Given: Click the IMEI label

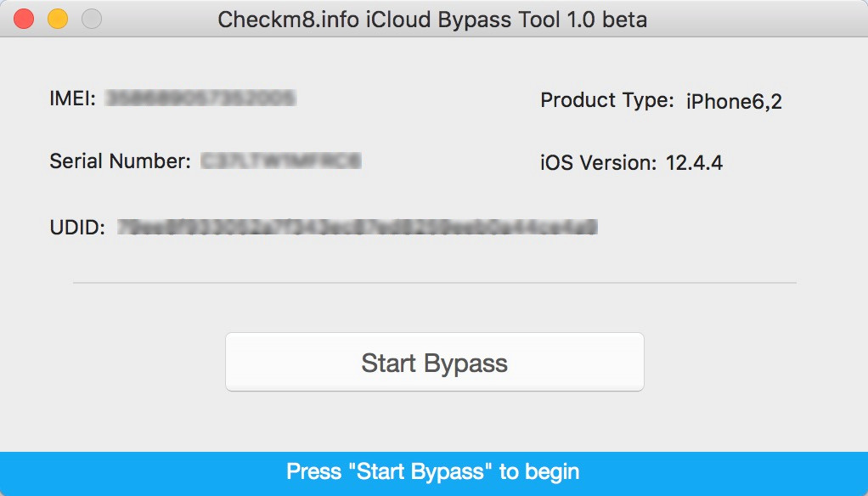Looking at the screenshot, I should pos(70,98).
